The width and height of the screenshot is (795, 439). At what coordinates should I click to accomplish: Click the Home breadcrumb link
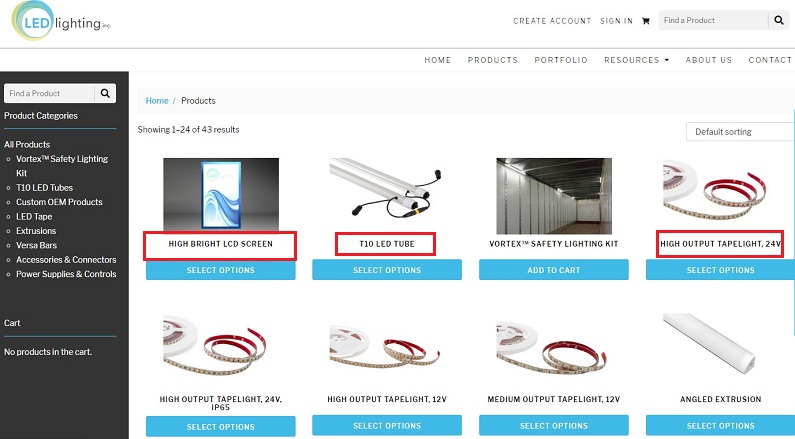click(x=157, y=101)
